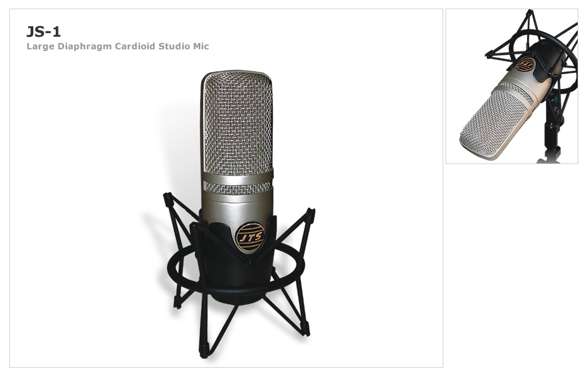This screenshot has height=382, width=588.
Task: Select the Large Diaphragm Cardioid Studio Mic subtitle
Action: coord(118,46)
